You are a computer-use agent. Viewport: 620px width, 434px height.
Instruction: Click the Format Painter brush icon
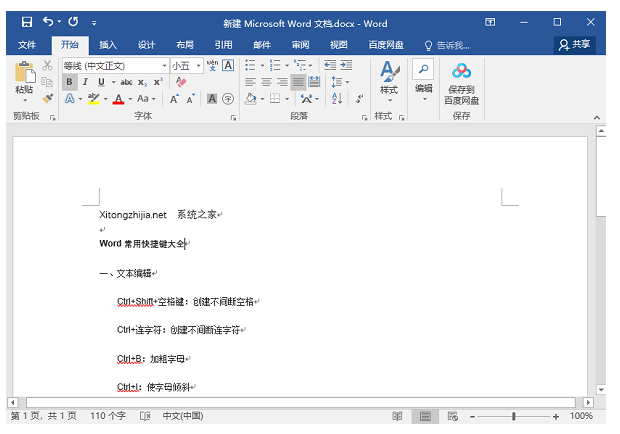[x=47, y=99]
